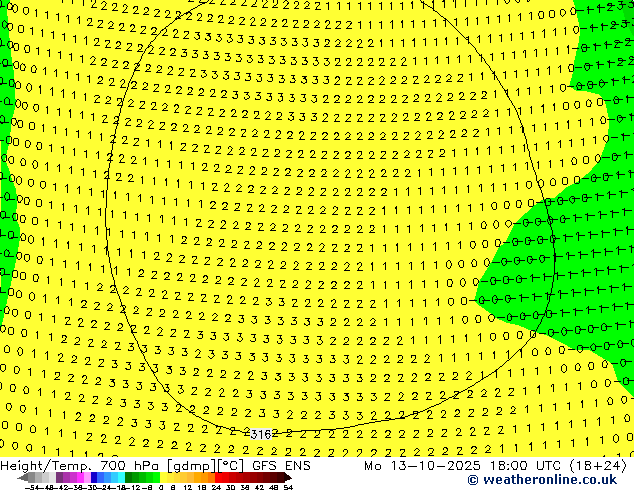Click the bright red legend swatch at 24

(x=218, y=478)
